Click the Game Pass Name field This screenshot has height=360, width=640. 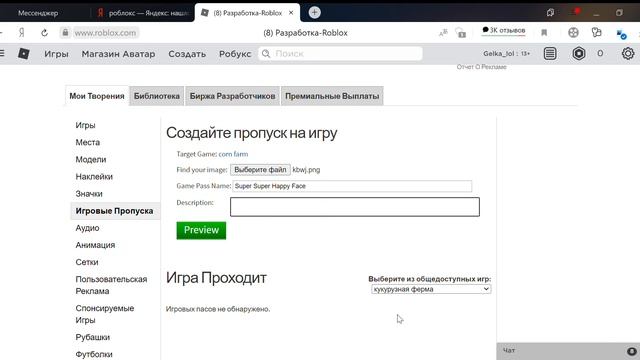pos(352,186)
